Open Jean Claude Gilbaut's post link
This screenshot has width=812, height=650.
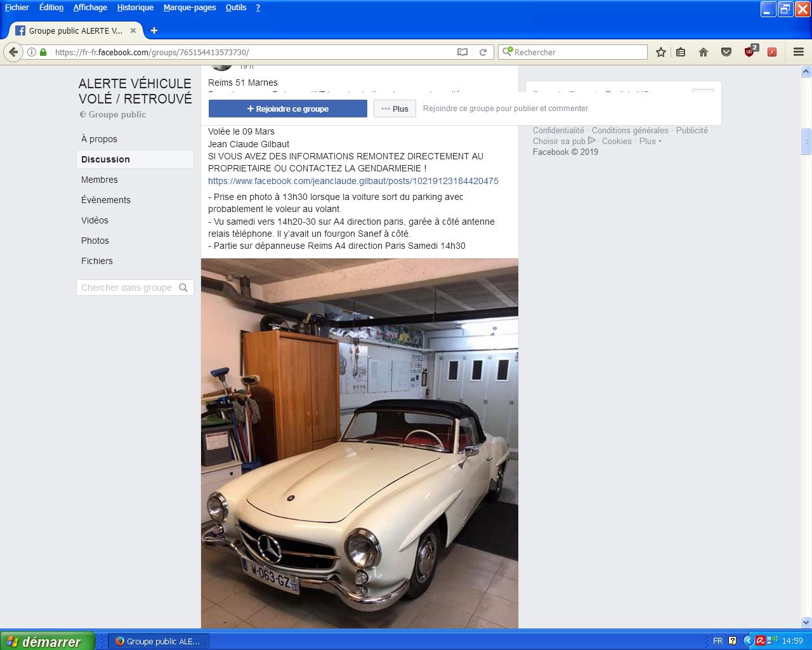(353, 181)
